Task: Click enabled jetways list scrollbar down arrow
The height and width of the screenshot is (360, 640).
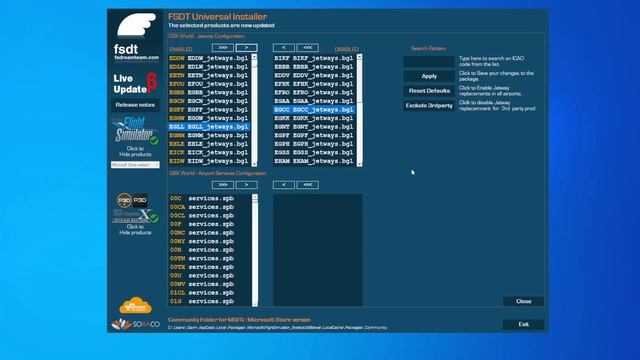Action: click(x=254, y=164)
